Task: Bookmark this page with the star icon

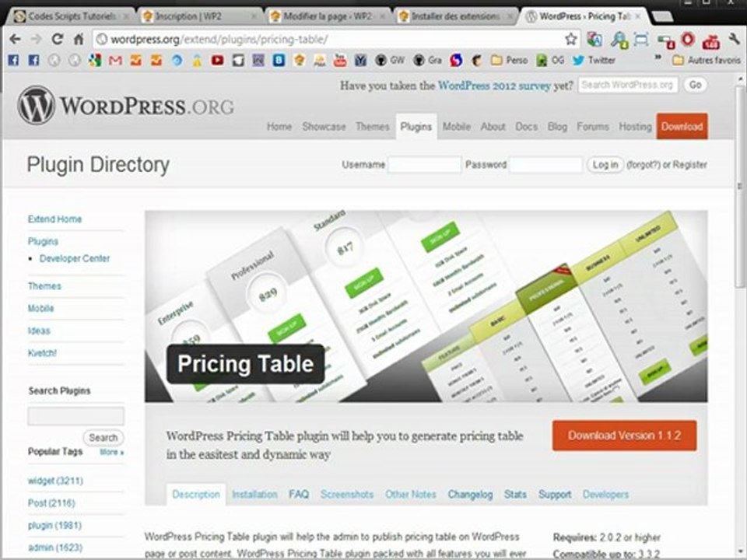Action: click(x=570, y=39)
